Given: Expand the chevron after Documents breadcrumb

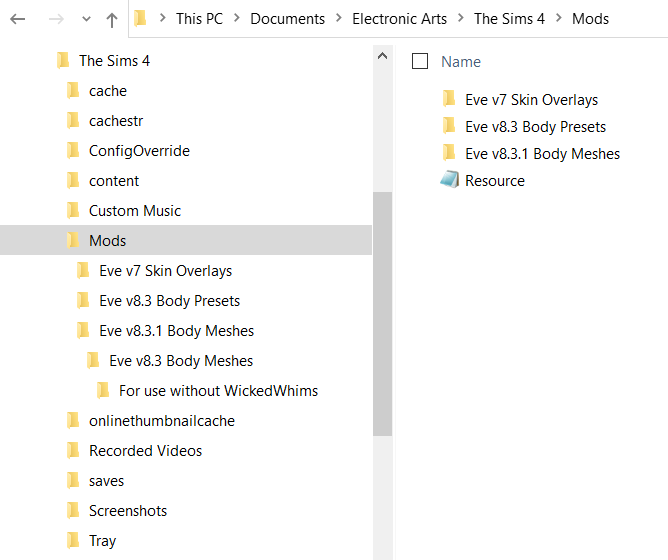Looking at the screenshot, I should click(339, 18).
